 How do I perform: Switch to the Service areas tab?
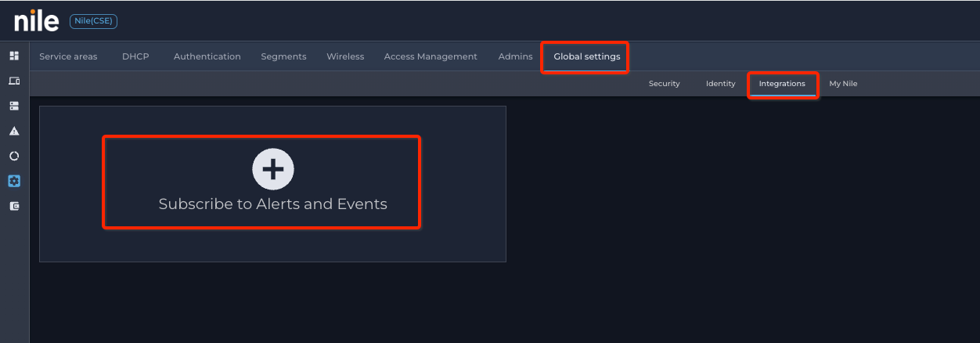point(68,56)
